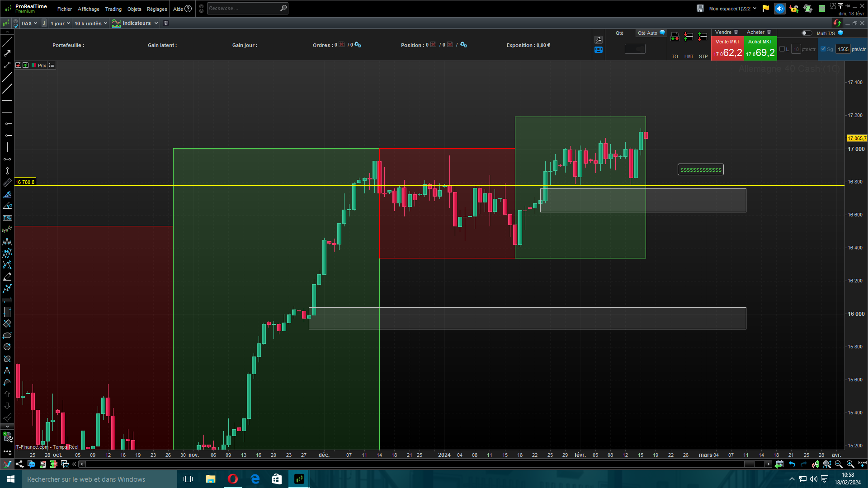Open the go-to-date calendar icon
The width and height of the screenshot is (868, 488).
779,464
